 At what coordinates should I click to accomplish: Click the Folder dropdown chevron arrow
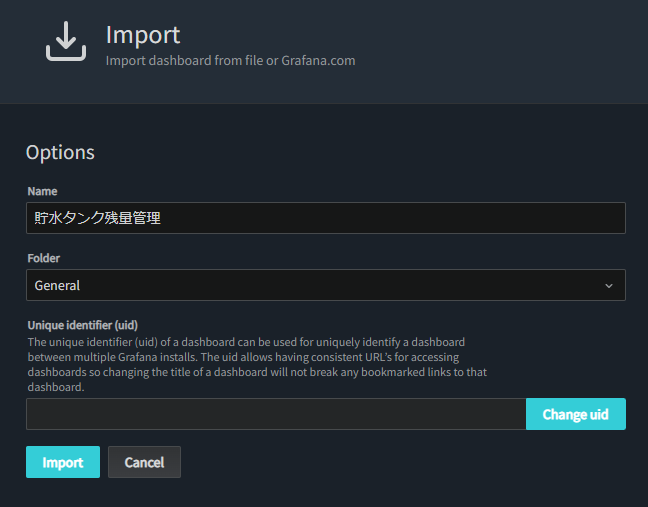point(609,286)
